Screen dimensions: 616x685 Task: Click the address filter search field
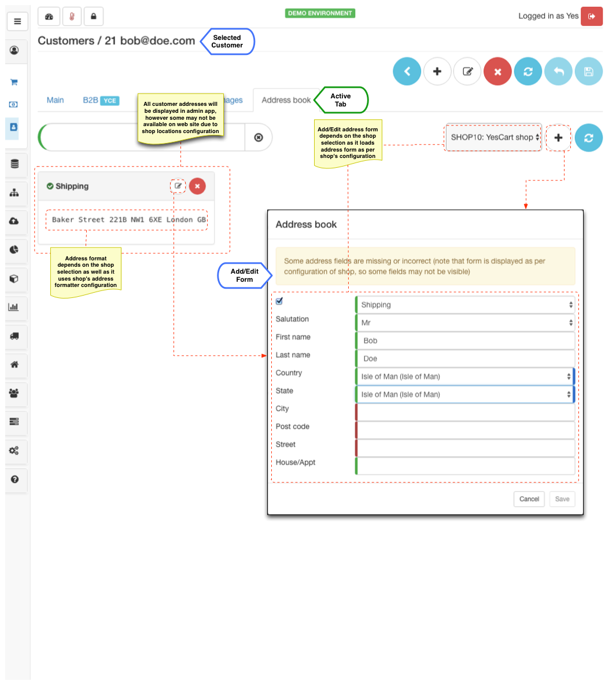142,138
